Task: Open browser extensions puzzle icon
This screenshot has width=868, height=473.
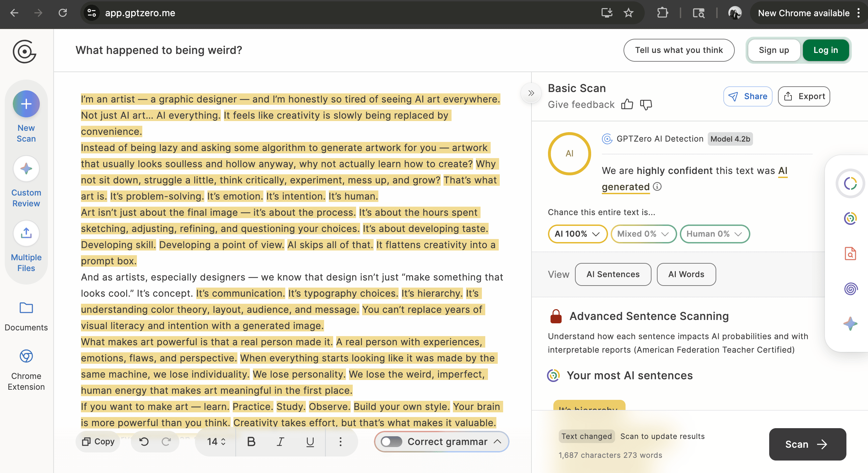Action: coord(662,13)
